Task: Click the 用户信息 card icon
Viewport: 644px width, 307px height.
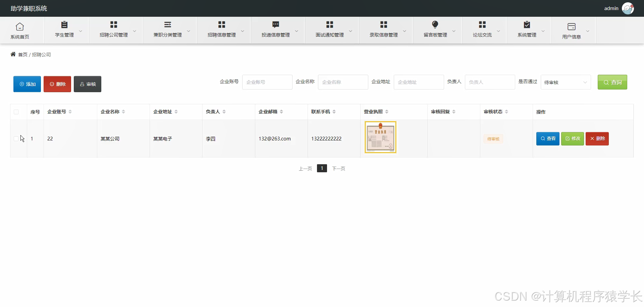Action: (572, 26)
